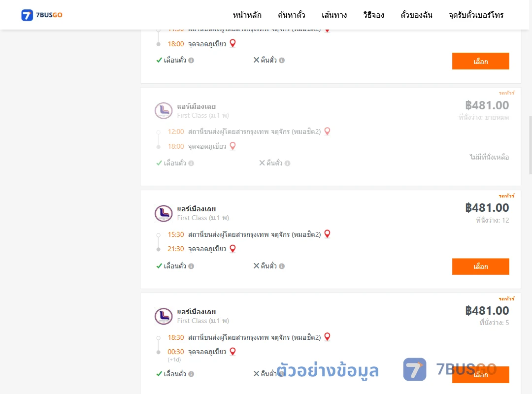Click the 7BUSGO logo in the header

[x=42, y=15]
